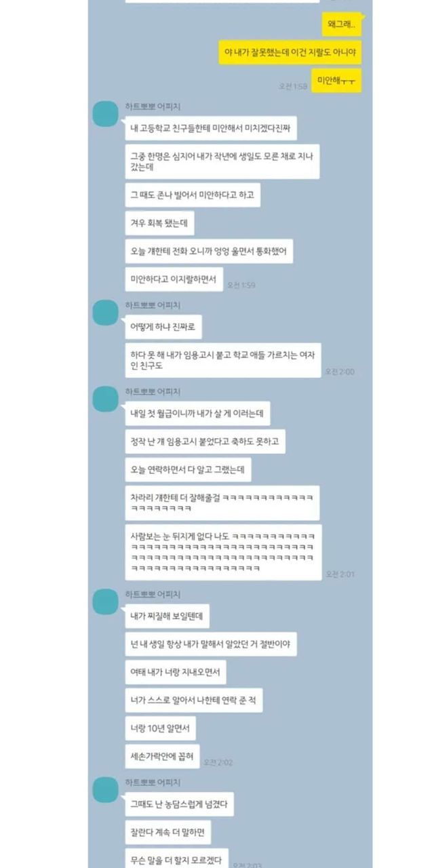Select the "겨우 회복 됐는데" message bubble
The image size is (434, 868).
point(159,223)
